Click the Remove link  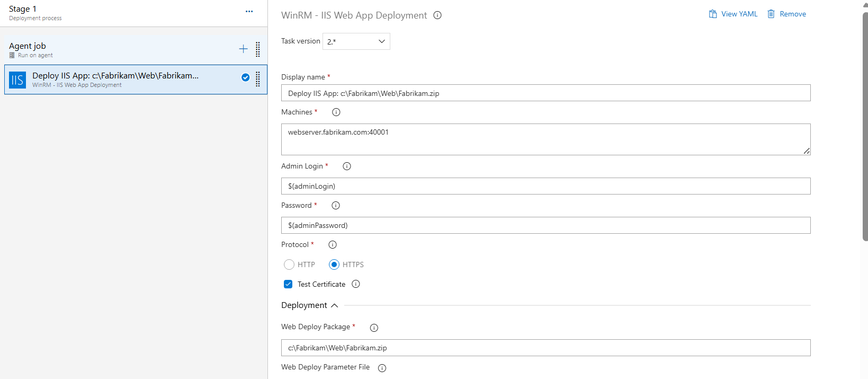click(793, 14)
